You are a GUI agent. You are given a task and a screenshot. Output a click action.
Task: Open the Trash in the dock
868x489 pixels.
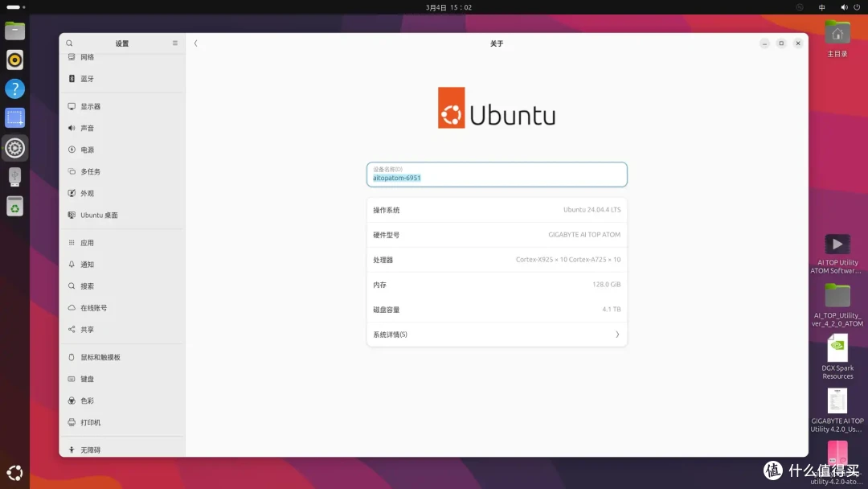tap(15, 206)
